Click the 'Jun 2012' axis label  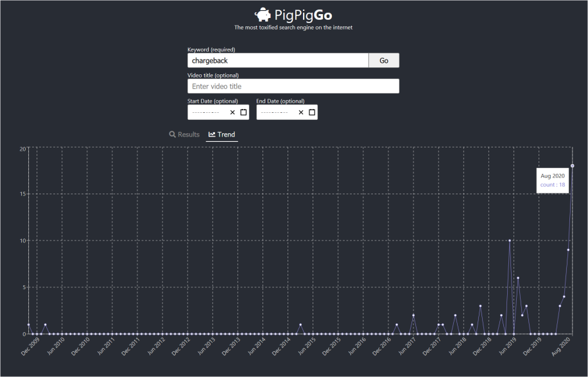pyautogui.click(x=157, y=346)
